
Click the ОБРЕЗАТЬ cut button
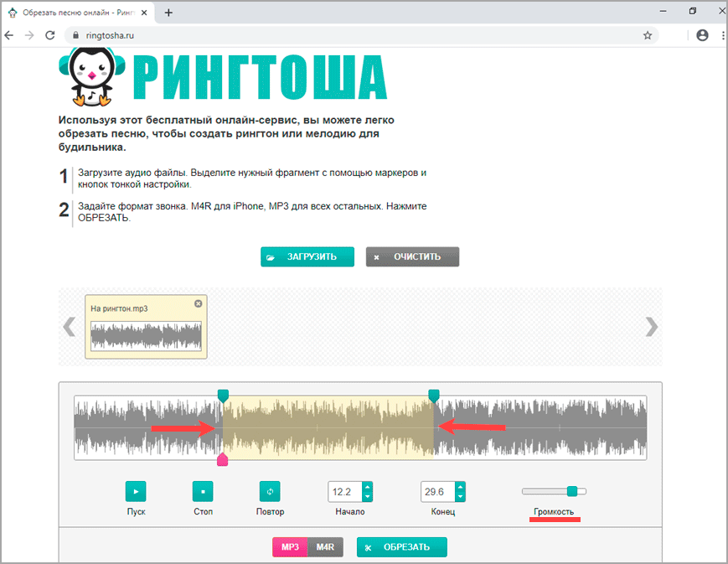(x=402, y=546)
